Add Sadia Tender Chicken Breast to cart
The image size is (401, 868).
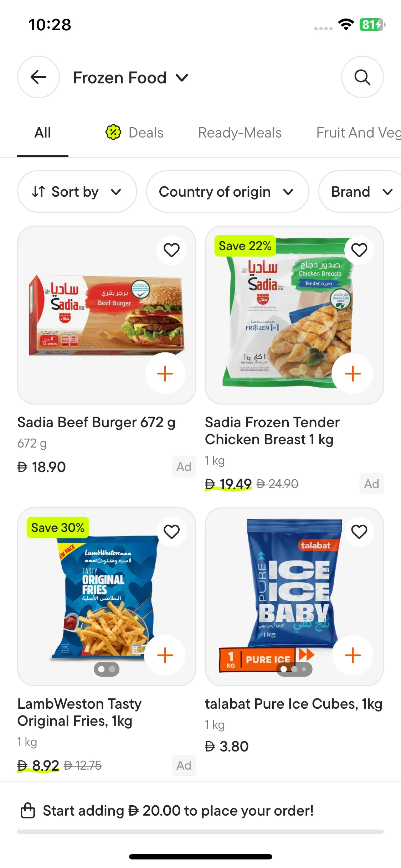click(353, 373)
